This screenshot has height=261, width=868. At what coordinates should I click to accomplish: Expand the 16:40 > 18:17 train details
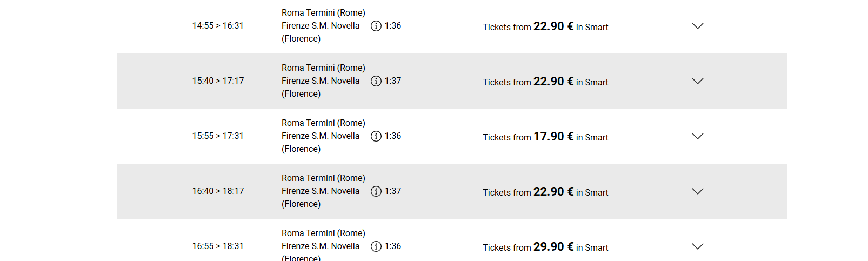[698, 191]
